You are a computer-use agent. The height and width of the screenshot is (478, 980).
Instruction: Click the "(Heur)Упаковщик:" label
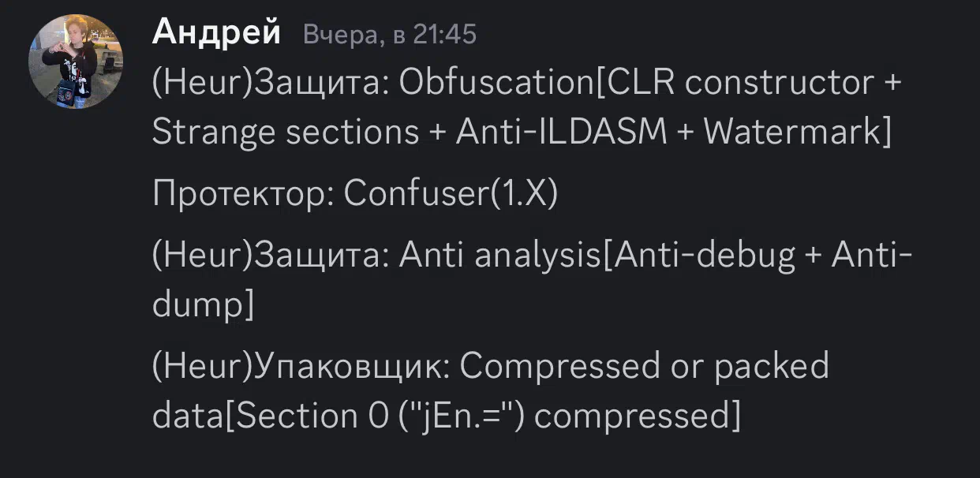[x=301, y=367]
